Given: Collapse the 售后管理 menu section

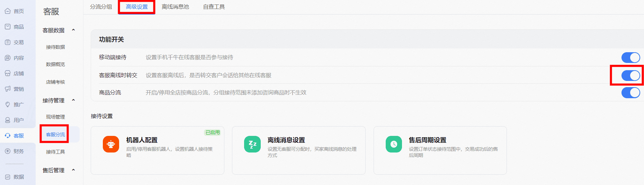Looking at the screenshot, I should tap(73, 170).
